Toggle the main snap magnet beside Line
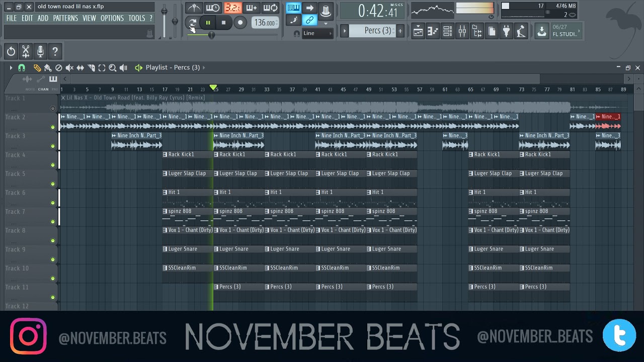This screenshot has width=644, height=362. pos(296,34)
